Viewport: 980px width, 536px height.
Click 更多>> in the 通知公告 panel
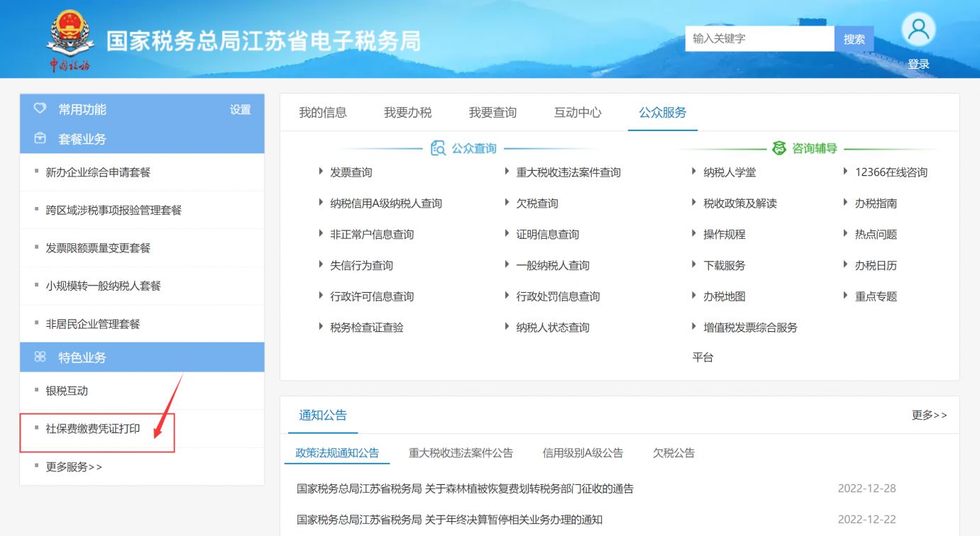point(930,415)
